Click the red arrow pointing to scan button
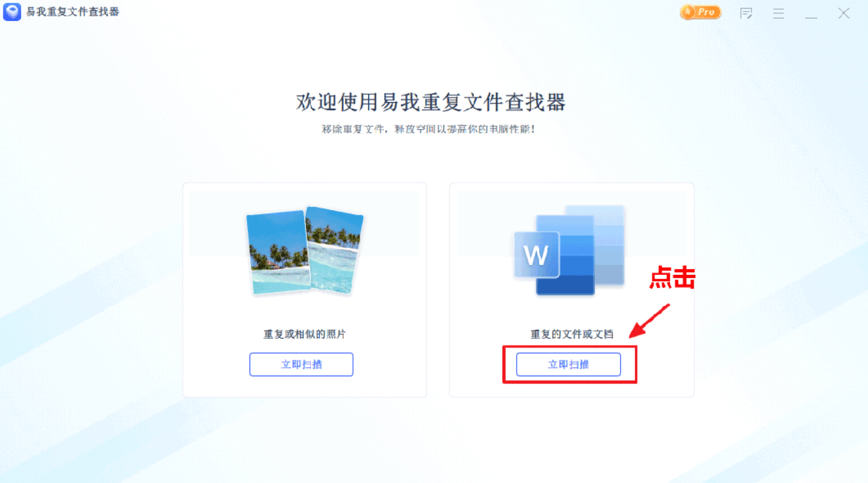 coord(650,321)
